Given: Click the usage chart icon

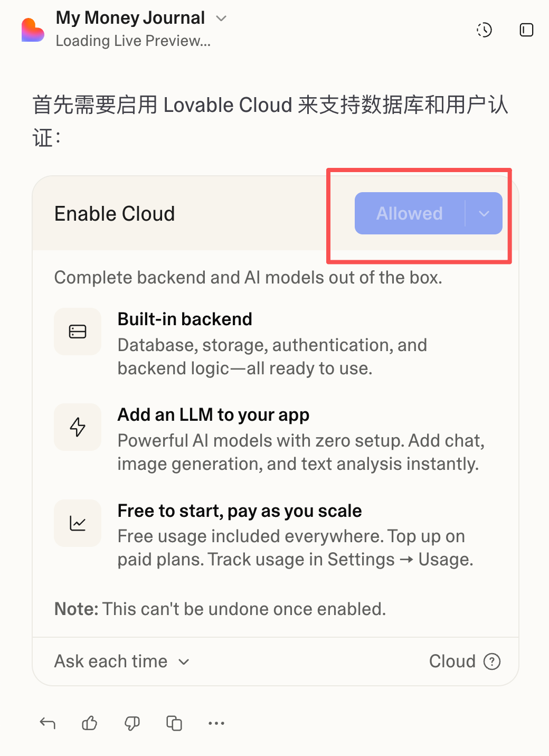Looking at the screenshot, I should (78, 523).
